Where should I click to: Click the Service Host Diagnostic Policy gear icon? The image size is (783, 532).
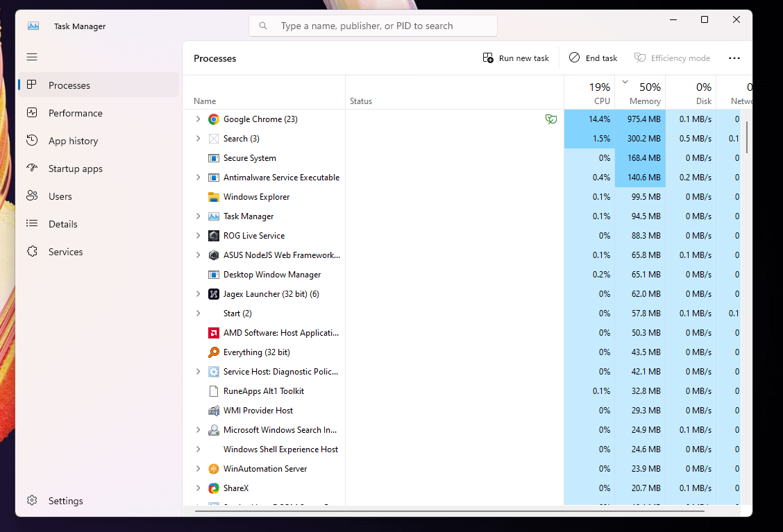coord(214,372)
